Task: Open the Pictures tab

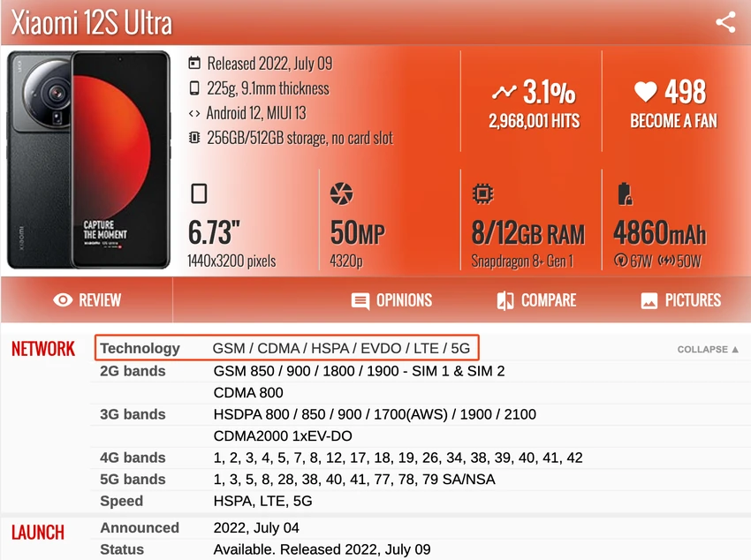Action: click(x=680, y=300)
